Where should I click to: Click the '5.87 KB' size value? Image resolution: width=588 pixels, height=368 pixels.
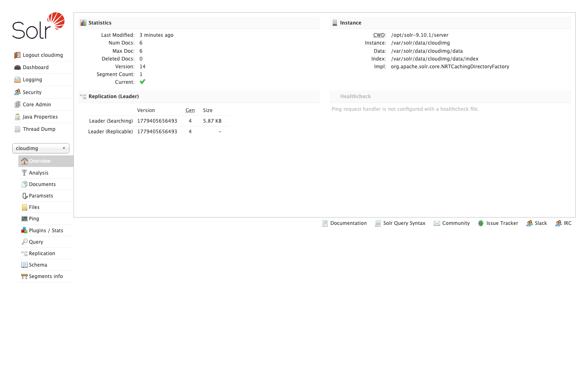(212, 121)
